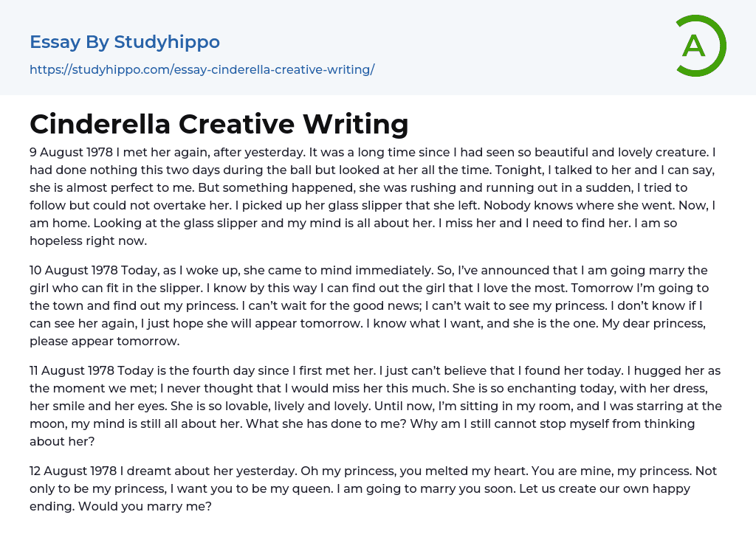756x557 pixels.
Task: Click the '9 August 1978' date entry
Action: pyautogui.click(x=72, y=152)
